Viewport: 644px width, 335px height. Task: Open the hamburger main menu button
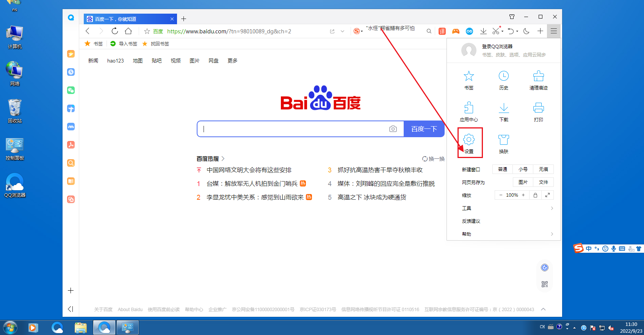554,31
